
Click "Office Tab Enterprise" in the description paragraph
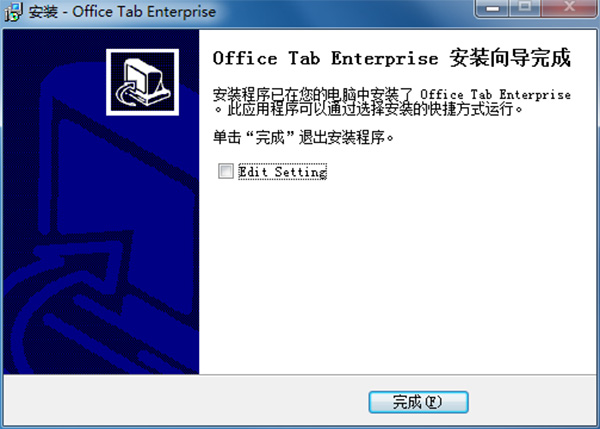pos(496,95)
